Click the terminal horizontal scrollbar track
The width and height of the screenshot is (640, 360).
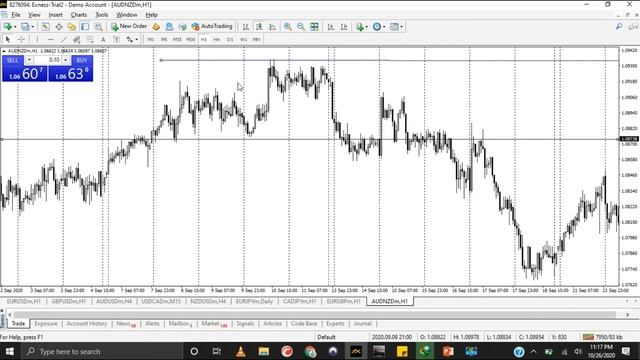(314, 315)
